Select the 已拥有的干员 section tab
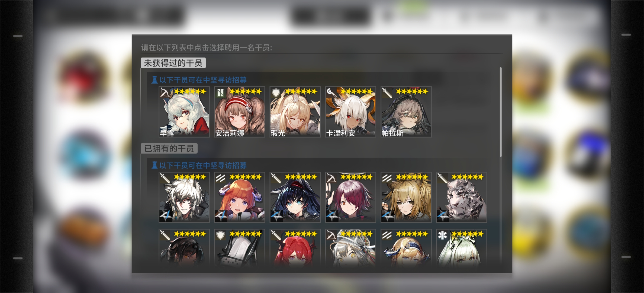Screen dimensions: 644x293 coord(169,148)
